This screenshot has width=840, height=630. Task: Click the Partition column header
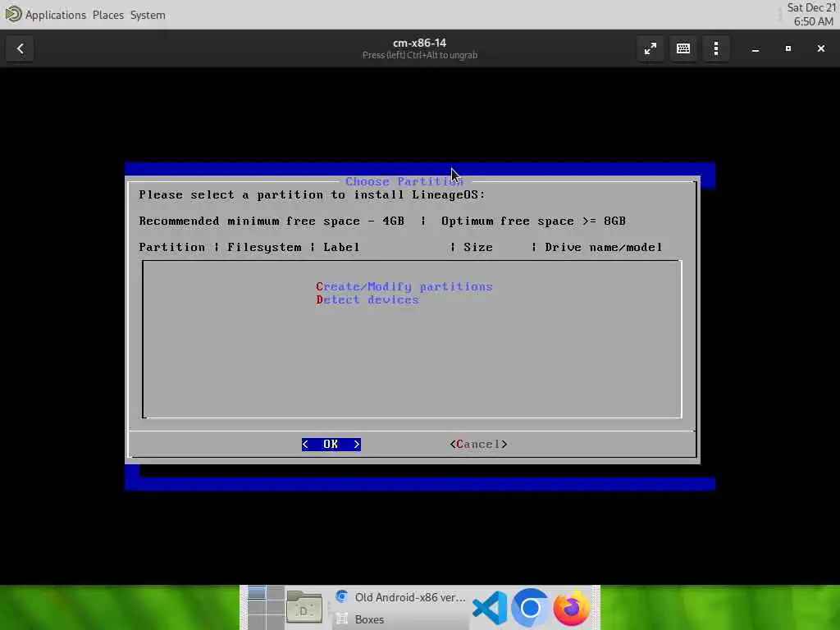point(171,248)
